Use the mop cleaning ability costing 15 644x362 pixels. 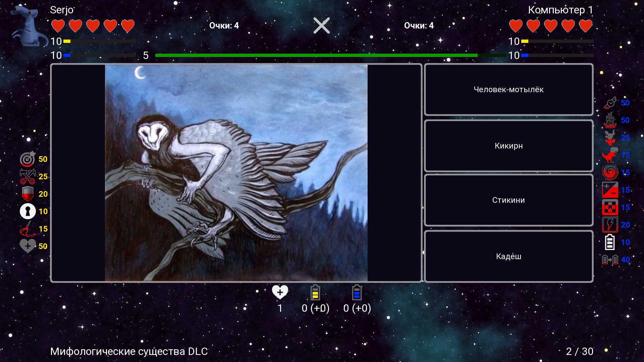click(x=28, y=229)
